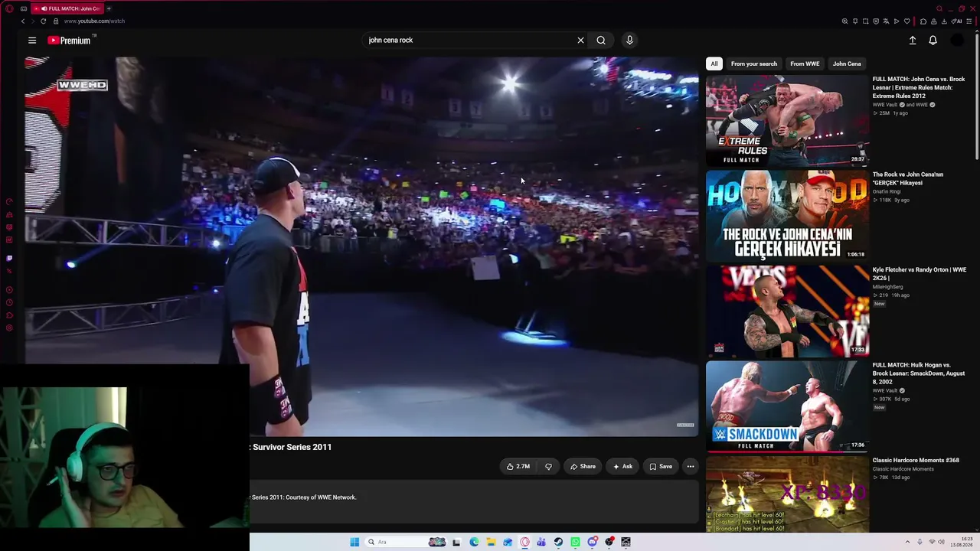Open Kyle Fletcher vs Randy Orton thumbnail

787,311
